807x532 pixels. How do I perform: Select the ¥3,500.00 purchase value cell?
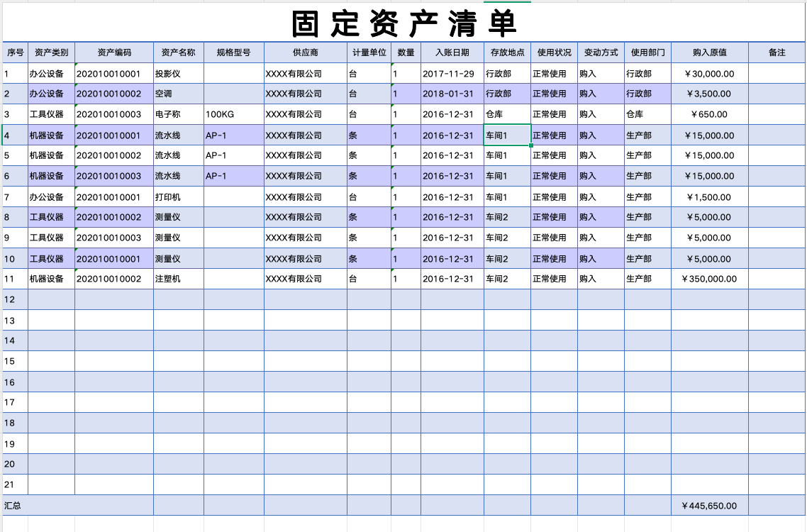point(710,94)
